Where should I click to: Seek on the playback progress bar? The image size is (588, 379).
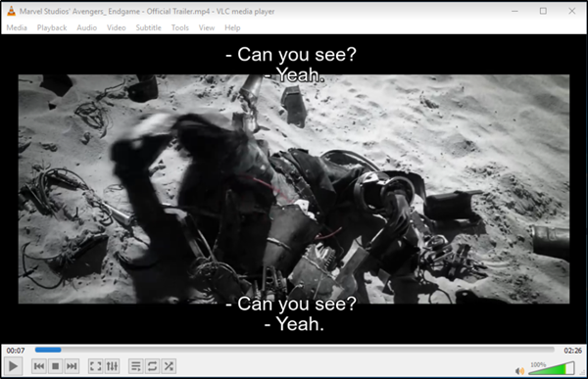295,350
